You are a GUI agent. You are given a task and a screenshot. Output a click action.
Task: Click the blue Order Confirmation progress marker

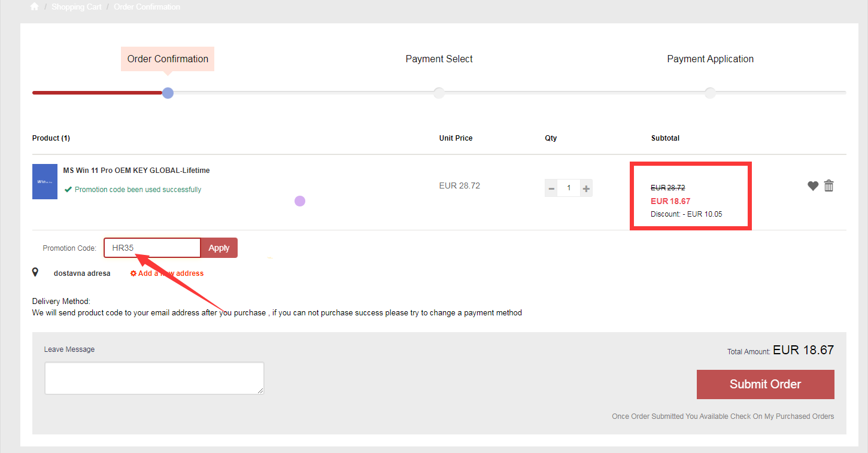pyautogui.click(x=168, y=93)
